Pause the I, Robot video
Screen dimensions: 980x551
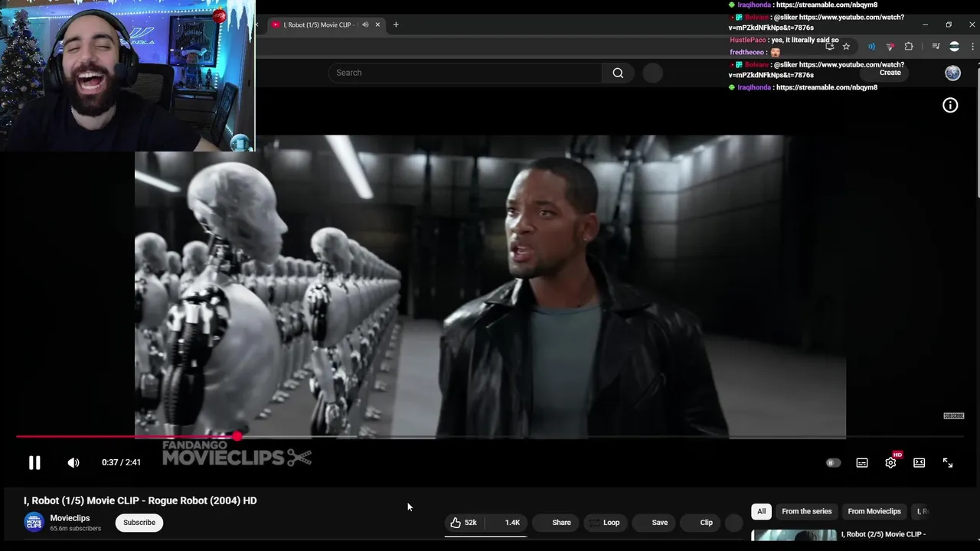(x=34, y=462)
